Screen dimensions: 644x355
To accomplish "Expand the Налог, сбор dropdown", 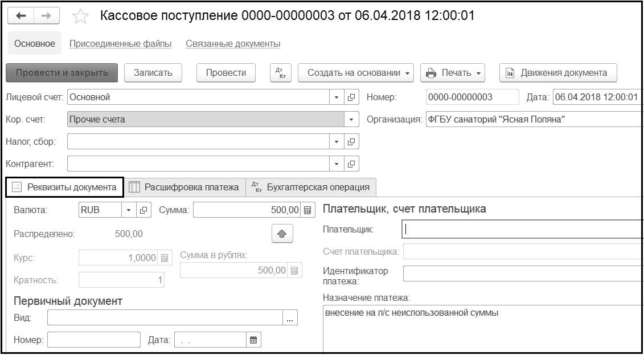I will (337, 142).
